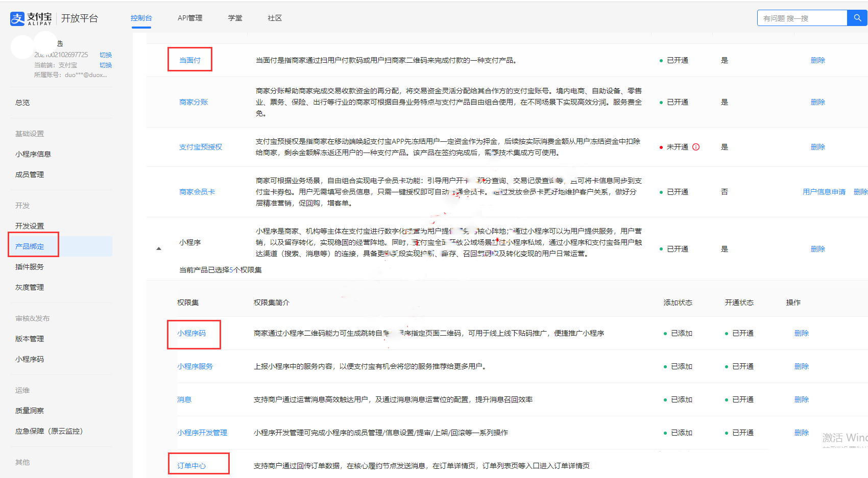The width and height of the screenshot is (868, 478).
Task: Open the 商家会员卡 product link
Action: pos(197,192)
